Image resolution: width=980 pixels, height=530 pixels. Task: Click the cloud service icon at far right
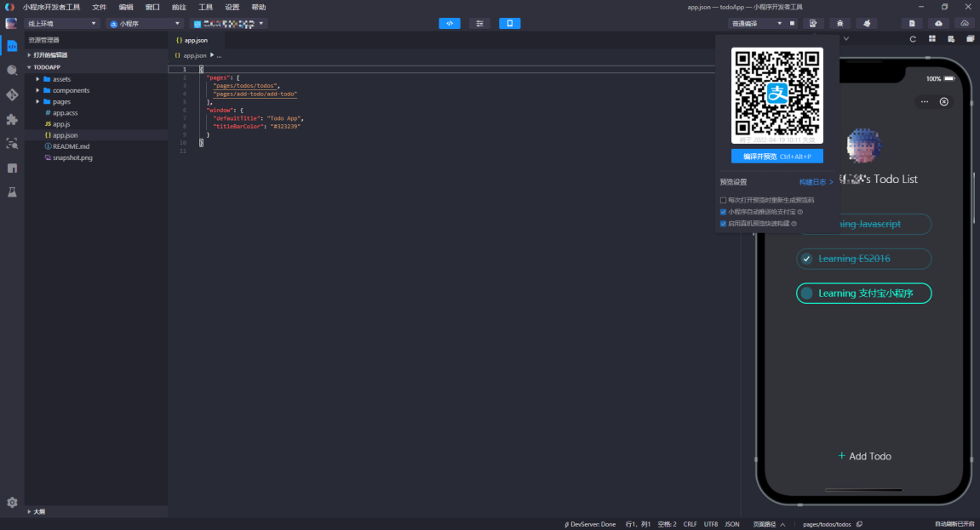pyautogui.click(x=965, y=23)
